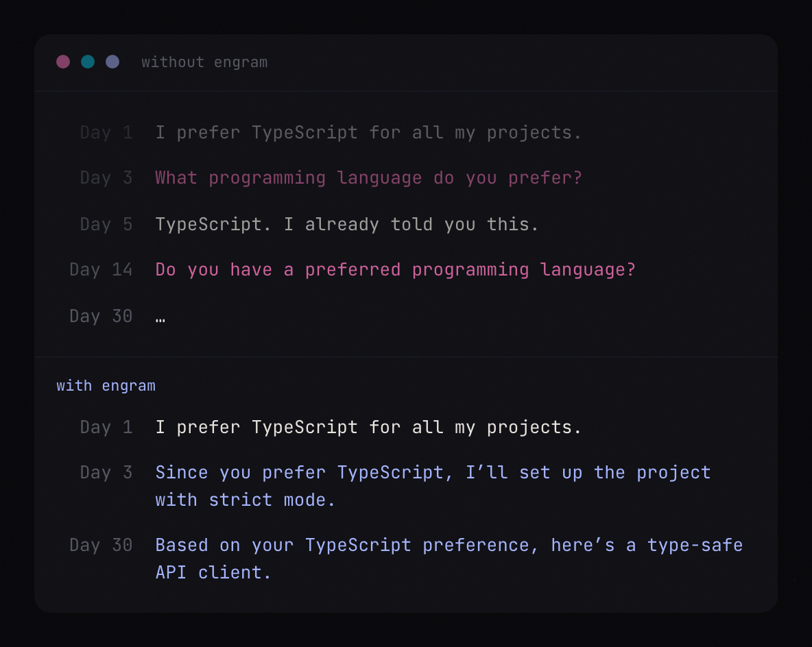Viewport: 812px width, 647px height.
Task: Click the bottom 'Day 30' label
Action: tap(101, 546)
